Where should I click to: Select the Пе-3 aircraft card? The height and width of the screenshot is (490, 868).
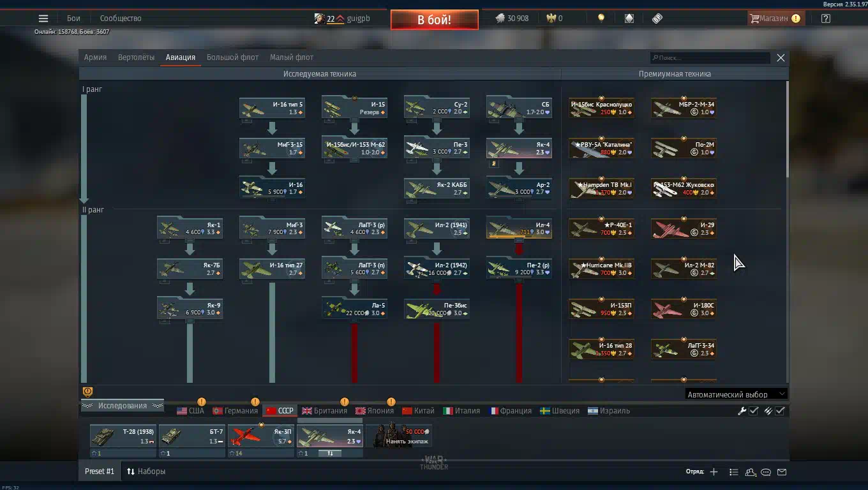(437, 148)
